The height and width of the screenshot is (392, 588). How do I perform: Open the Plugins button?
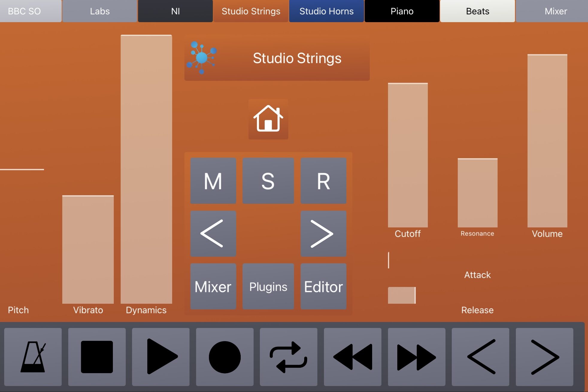(x=268, y=286)
